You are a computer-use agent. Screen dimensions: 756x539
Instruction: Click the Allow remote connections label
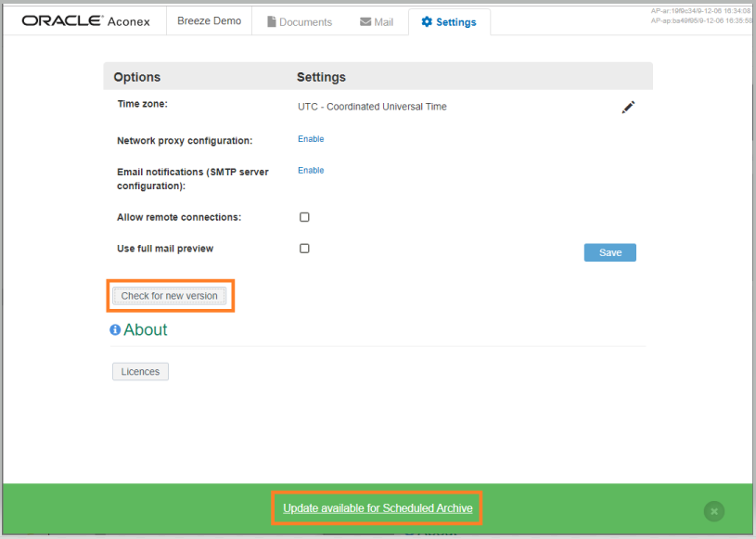pos(179,217)
